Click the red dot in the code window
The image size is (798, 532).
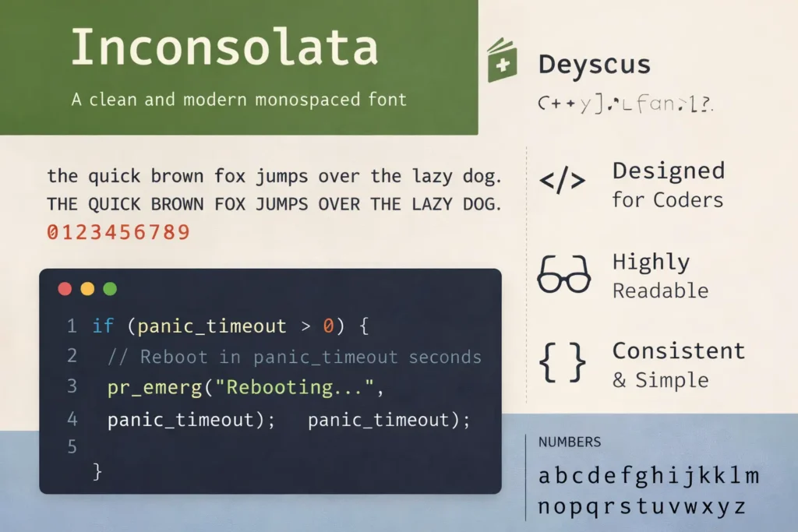65,289
